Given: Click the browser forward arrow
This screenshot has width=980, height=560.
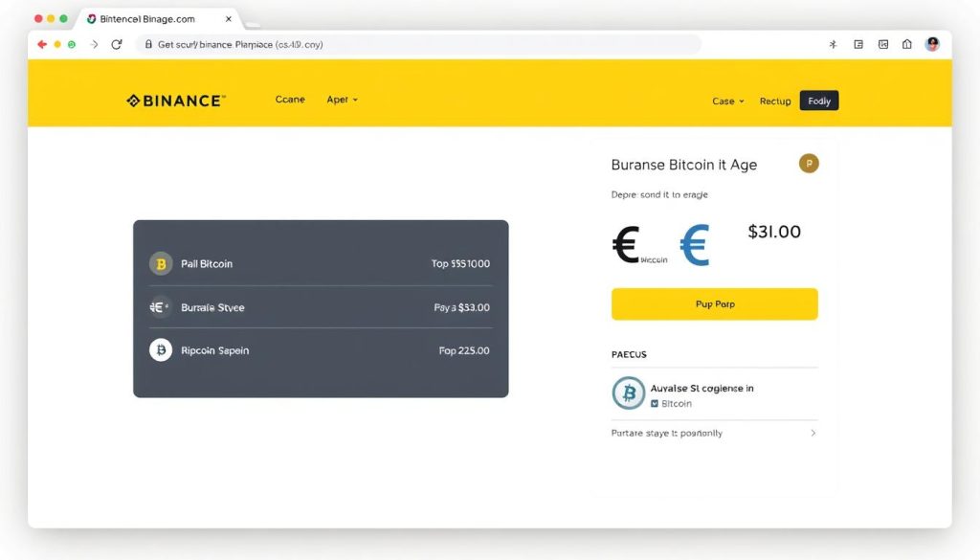Looking at the screenshot, I should (x=94, y=44).
